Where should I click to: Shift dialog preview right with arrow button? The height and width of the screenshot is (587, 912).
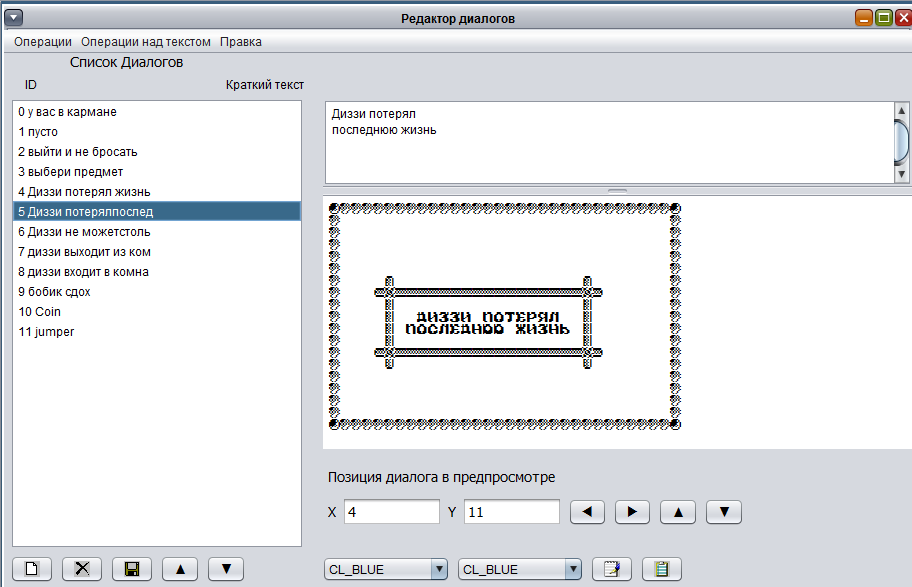point(632,512)
